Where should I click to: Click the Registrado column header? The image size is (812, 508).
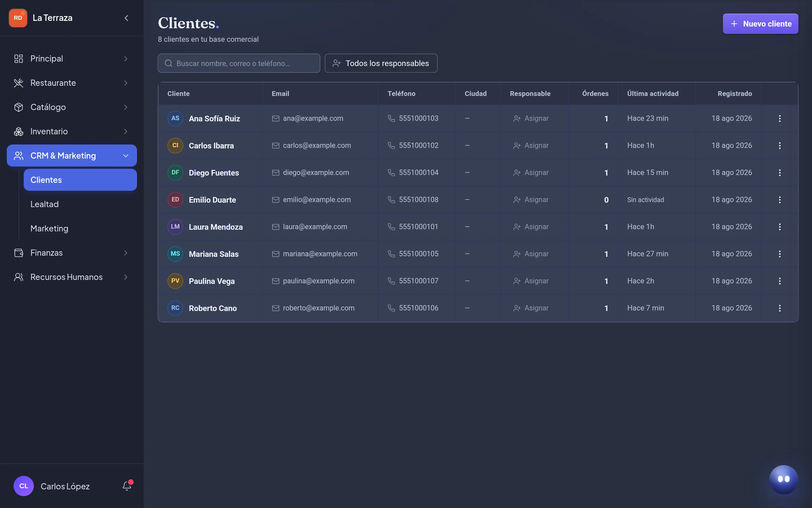coord(734,94)
